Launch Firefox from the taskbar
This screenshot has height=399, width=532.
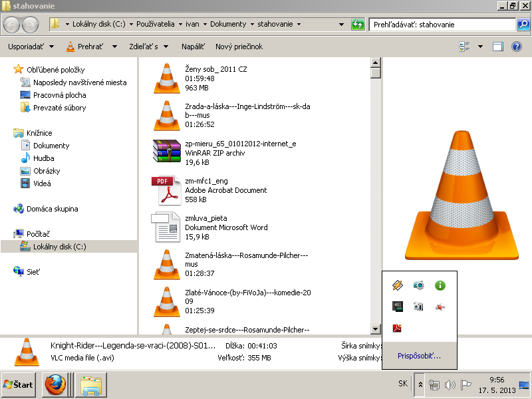[x=55, y=385]
